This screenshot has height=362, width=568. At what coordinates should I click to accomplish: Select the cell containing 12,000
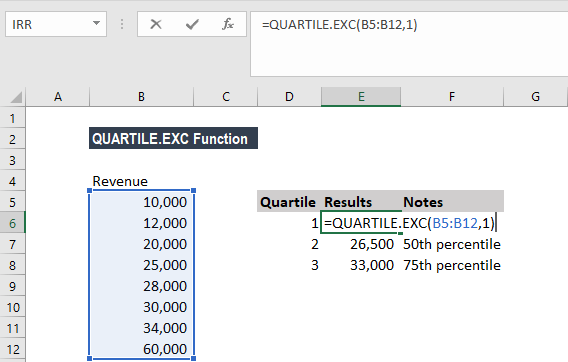141,223
